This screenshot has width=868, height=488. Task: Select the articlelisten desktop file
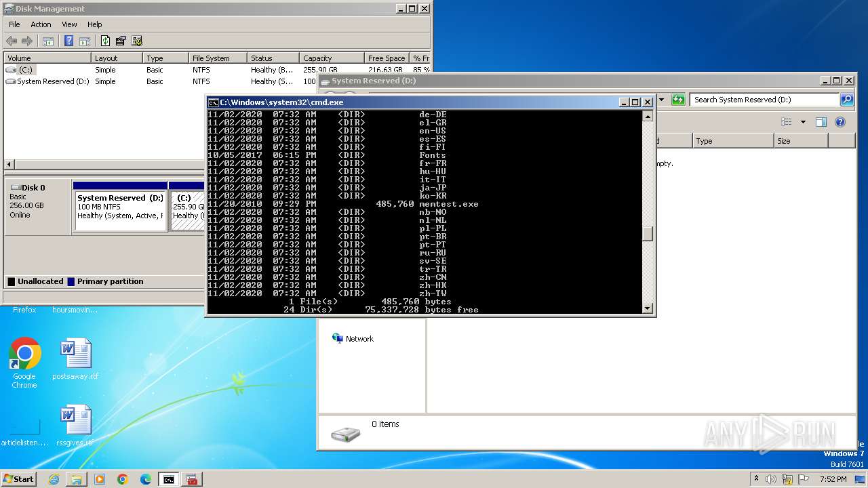pos(24,431)
